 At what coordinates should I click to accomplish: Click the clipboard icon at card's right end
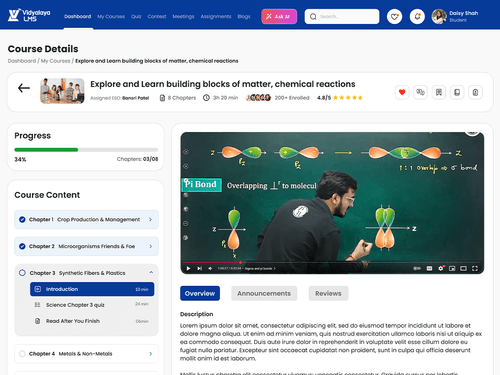point(475,92)
